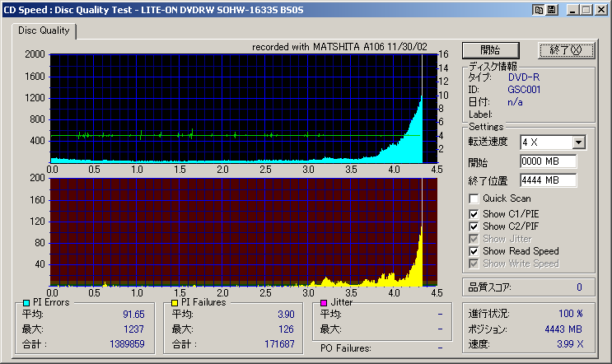Click the 速度 speed value 3.99 X
612x364 pixels.
tap(570, 344)
